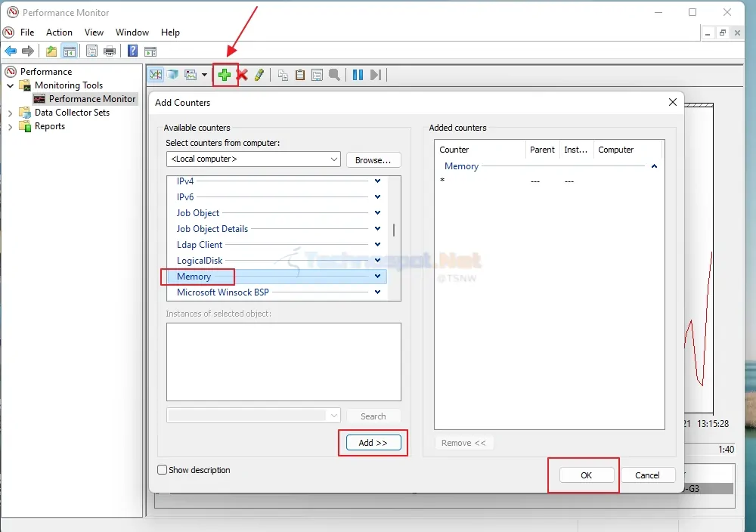This screenshot has height=532, width=756.
Task: Click the Parent column header
Action: pyautogui.click(x=542, y=150)
